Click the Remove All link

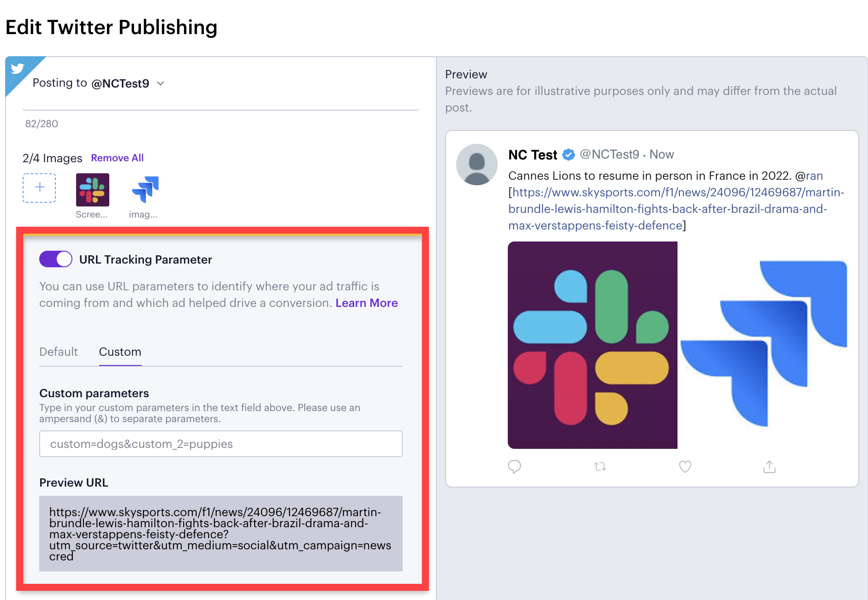click(117, 158)
